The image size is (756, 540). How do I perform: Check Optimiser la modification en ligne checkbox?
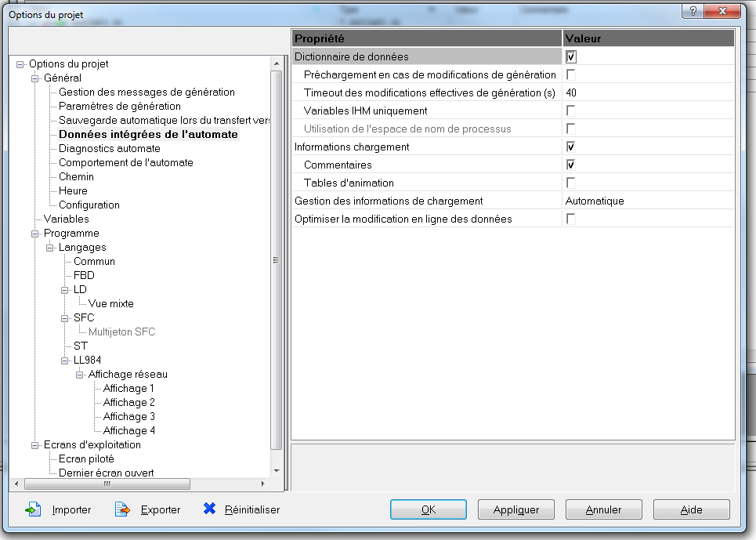tap(571, 219)
